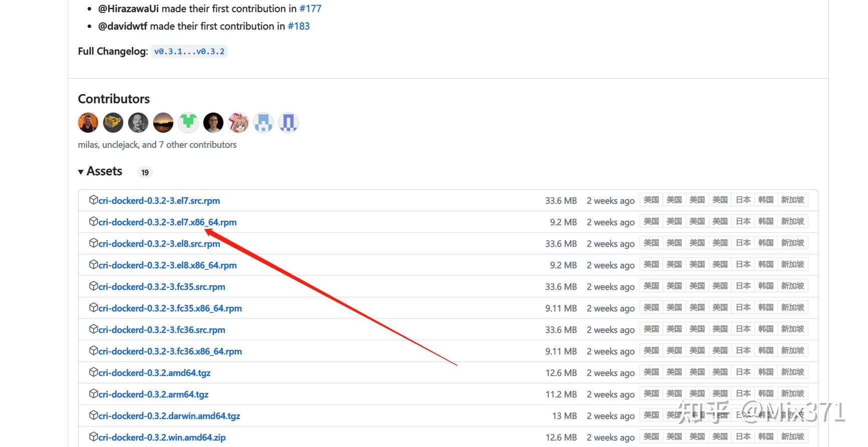
Task: Open the anime girl contributor avatar
Action: click(238, 123)
